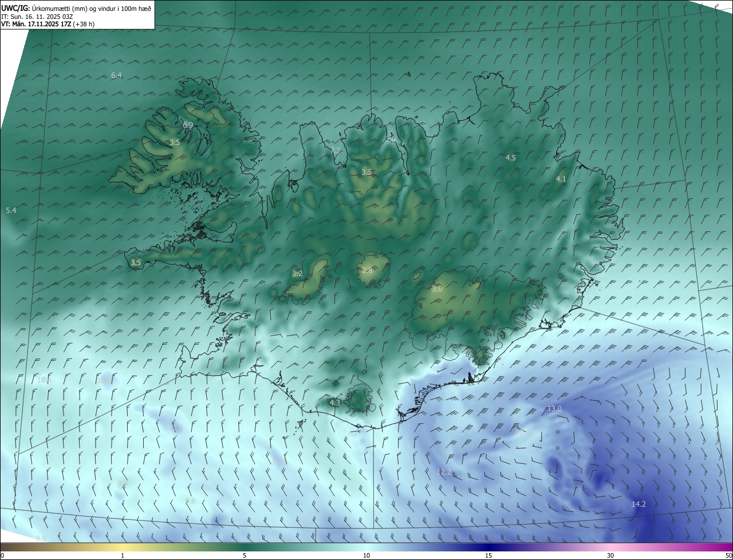Click the 6.4 value label on the map
This screenshot has width=733, height=560.
(x=116, y=76)
